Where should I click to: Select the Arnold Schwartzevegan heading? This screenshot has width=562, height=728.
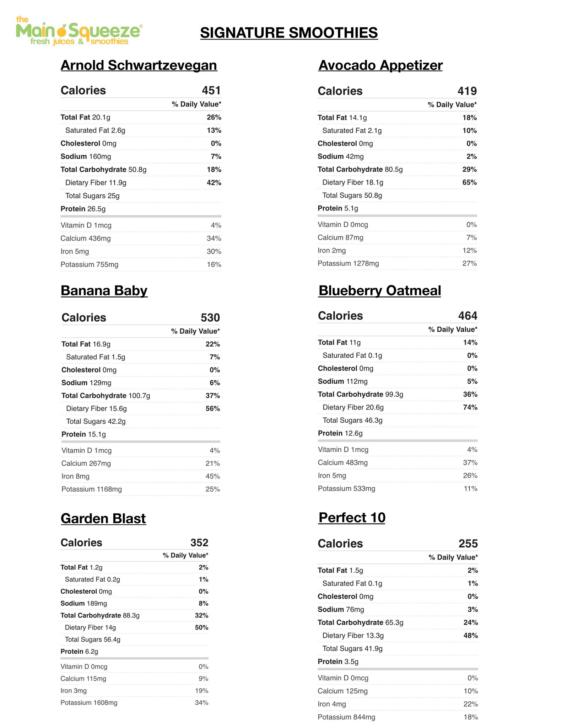tap(139, 65)
